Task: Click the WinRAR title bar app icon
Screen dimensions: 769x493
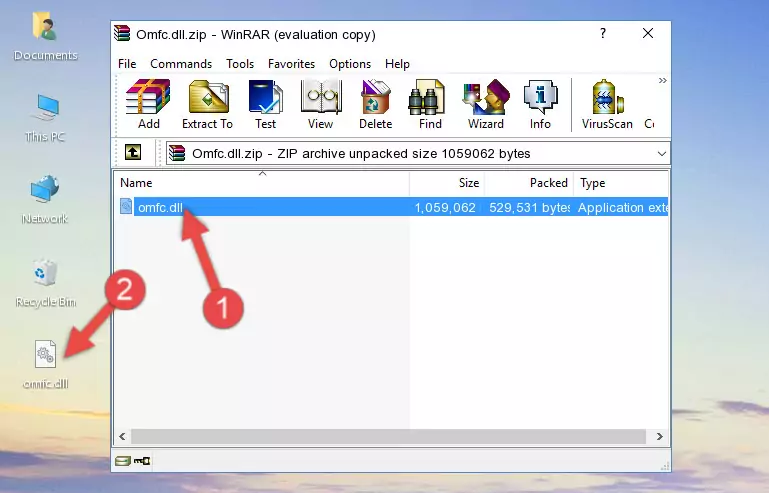Action: point(122,33)
